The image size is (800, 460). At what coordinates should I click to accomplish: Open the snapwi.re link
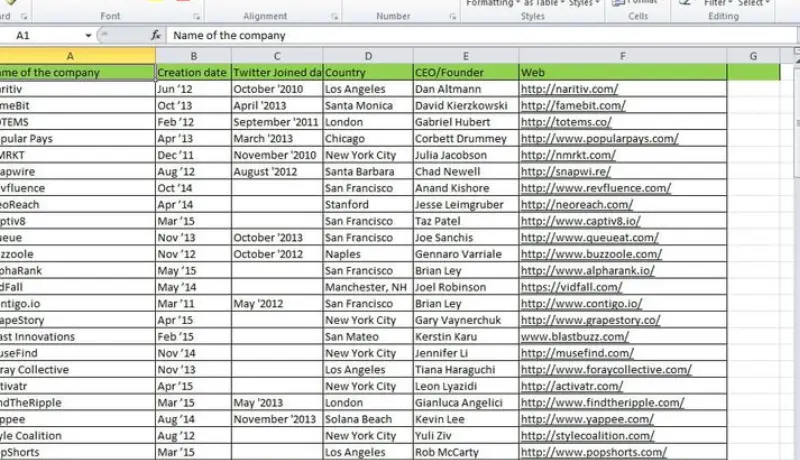(x=565, y=171)
